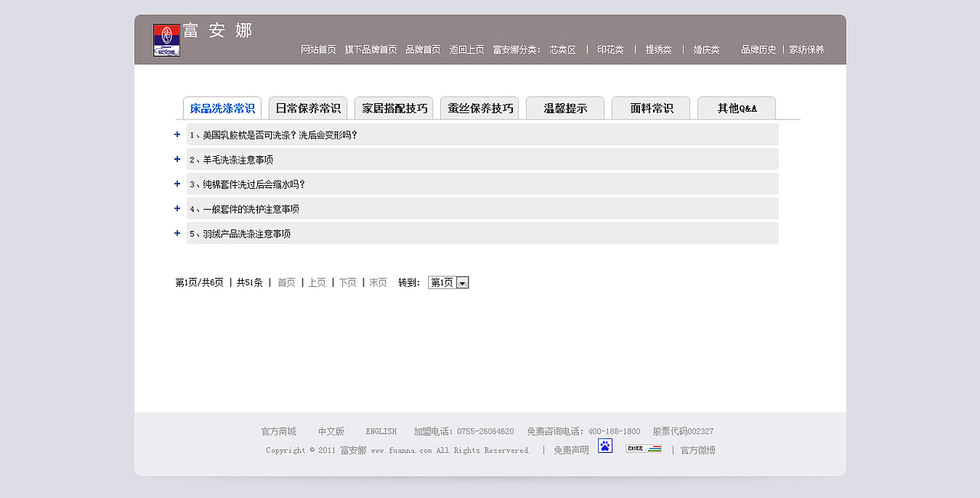The width and height of the screenshot is (980, 498).
Task: Click the Fuanna brand logo
Action: (x=166, y=40)
